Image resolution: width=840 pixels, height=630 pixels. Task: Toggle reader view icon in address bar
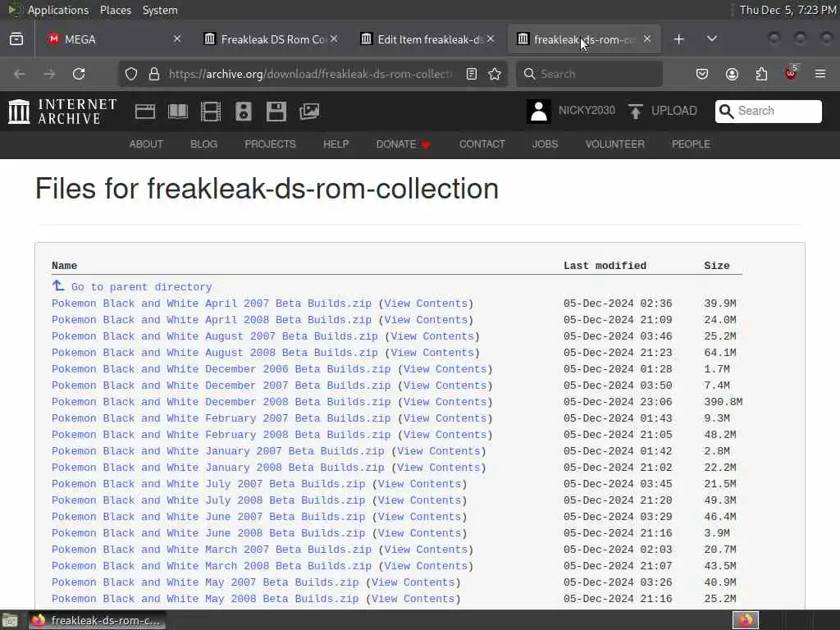[x=472, y=73]
